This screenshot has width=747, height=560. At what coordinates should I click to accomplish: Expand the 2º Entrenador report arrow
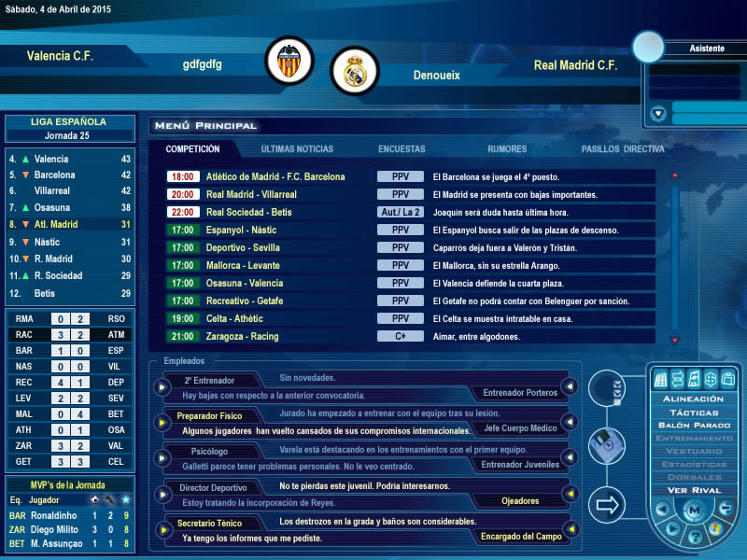tap(163, 385)
